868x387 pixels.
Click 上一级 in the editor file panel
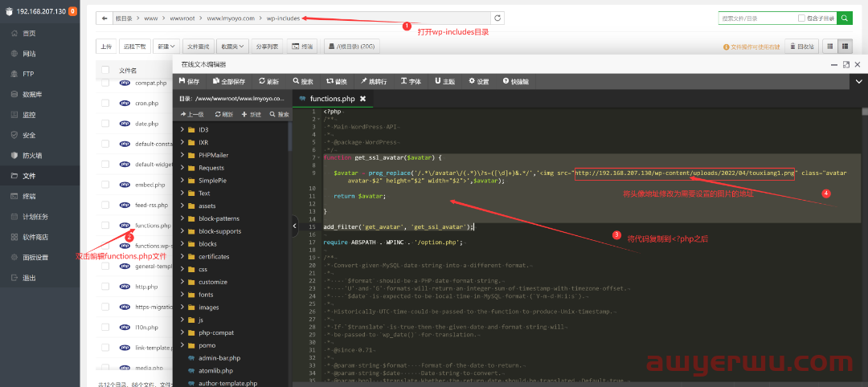coord(192,115)
